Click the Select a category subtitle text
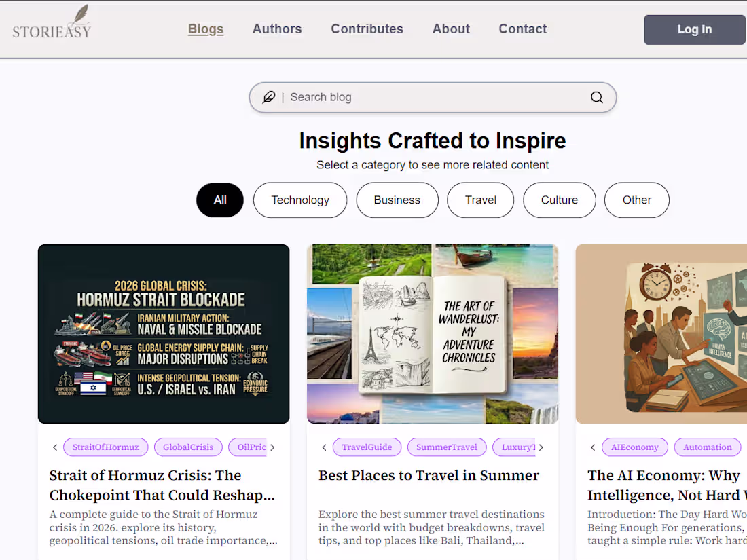 point(433,165)
